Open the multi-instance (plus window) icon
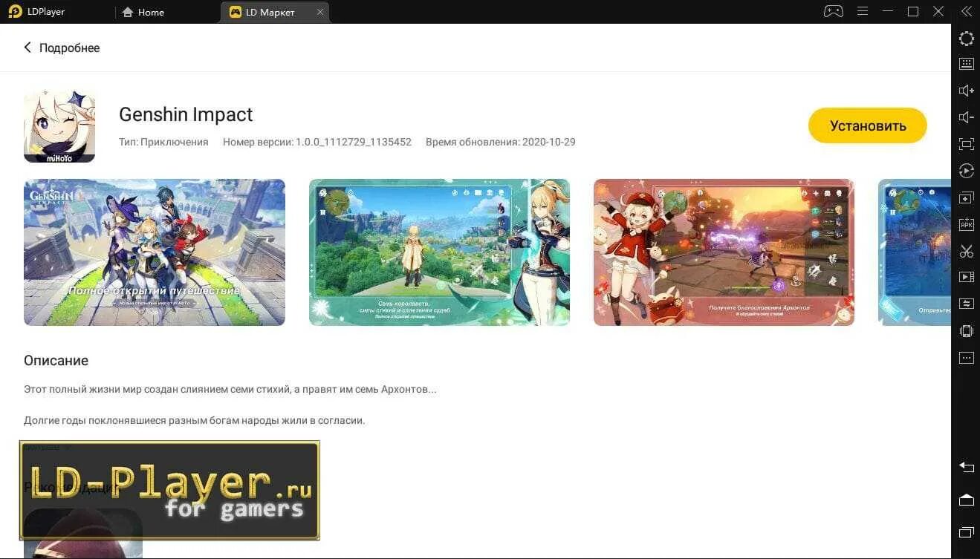Viewport: 980px width, 559px height. click(966, 197)
